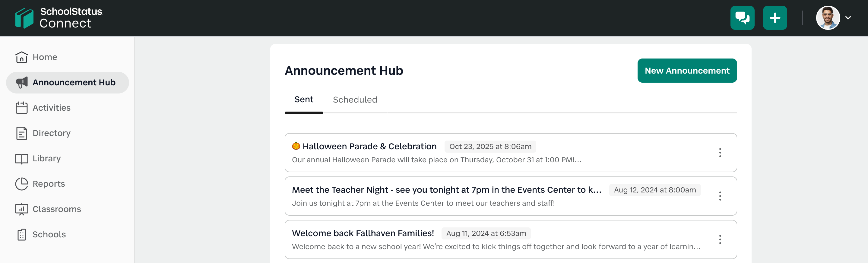Click the user profile avatar photo
This screenshot has width=868, height=263.
(x=828, y=18)
